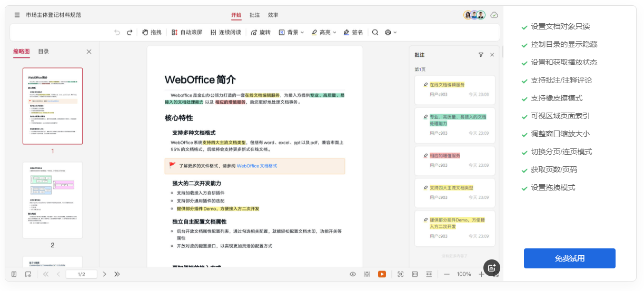Viewport: 644px width, 291px height.
Task: Click the redo arrow icon
Action: point(130,33)
